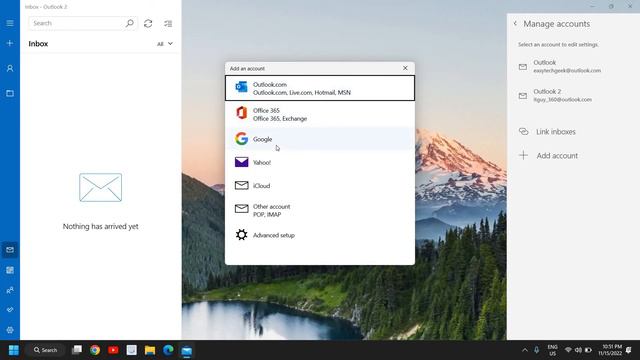The height and width of the screenshot is (360, 640).
Task: Go back from Manage accounts pane
Action: click(x=515, y=24)
